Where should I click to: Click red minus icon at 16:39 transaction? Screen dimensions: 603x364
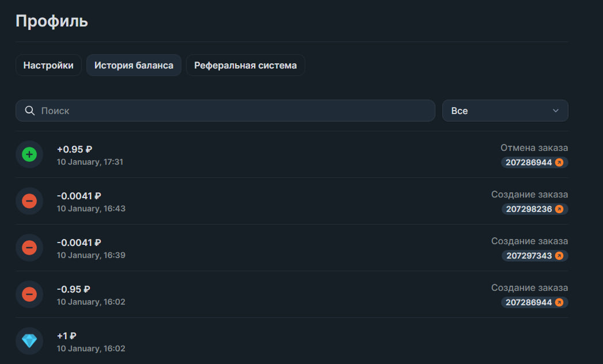29,248
